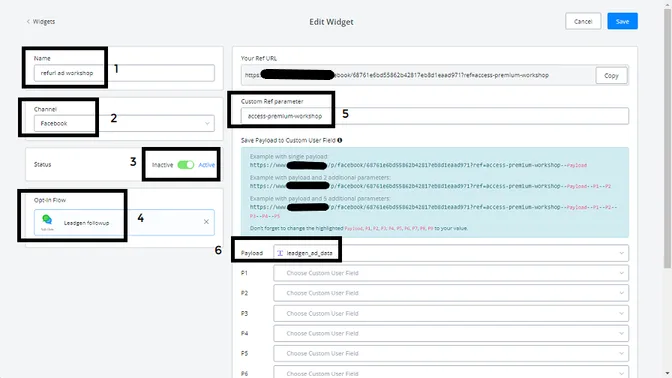Copy the Ref URL
Image resolution: width=672 pixels, height=378 pixels.
coord(611,75)
